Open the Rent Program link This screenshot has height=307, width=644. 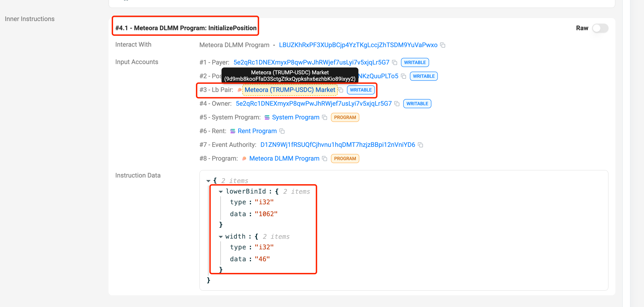[257, 131]
